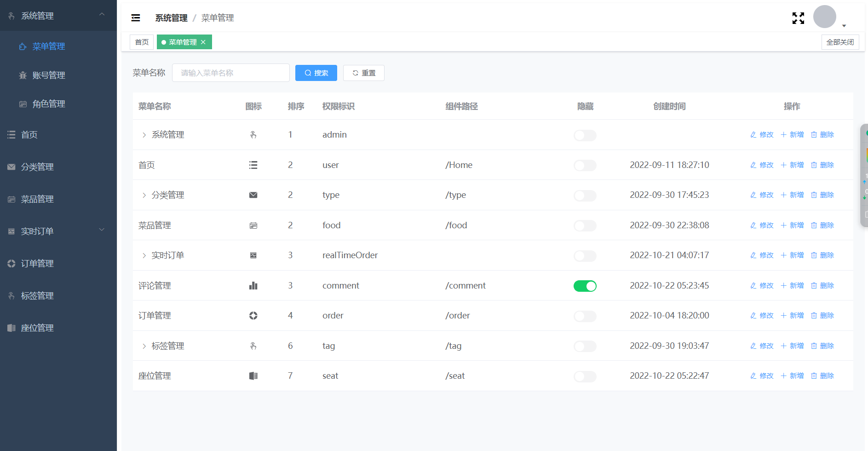Click the lifebuoy icon in the 订单管理 table row

(x=253, y=316)
